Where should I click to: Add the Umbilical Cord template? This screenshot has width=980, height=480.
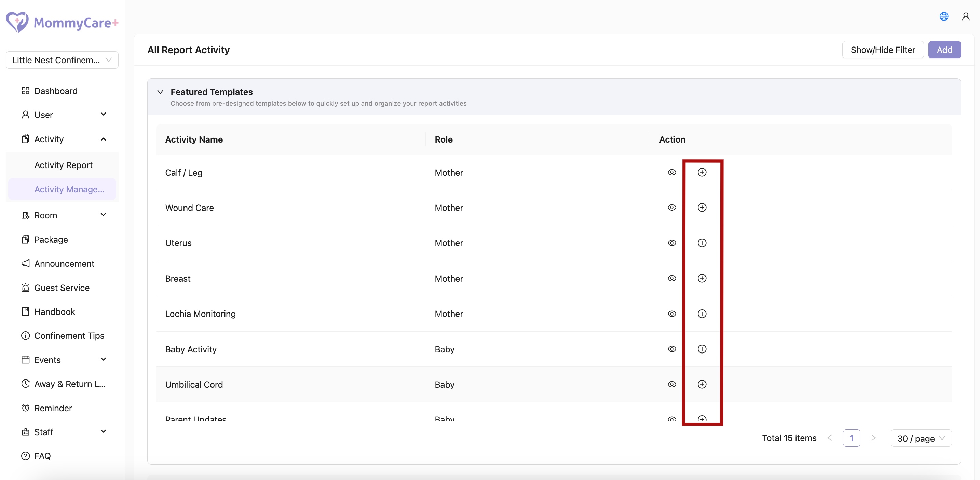(702, 384)
